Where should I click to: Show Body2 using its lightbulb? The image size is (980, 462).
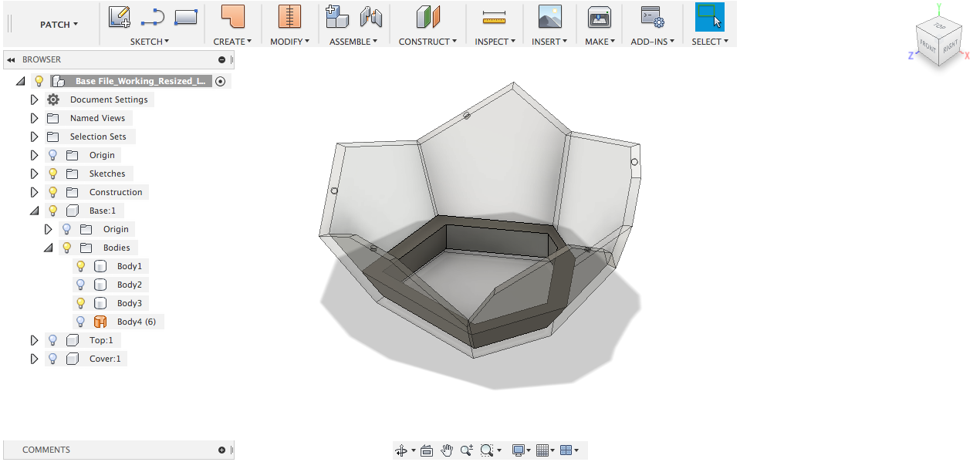(80, 285)
